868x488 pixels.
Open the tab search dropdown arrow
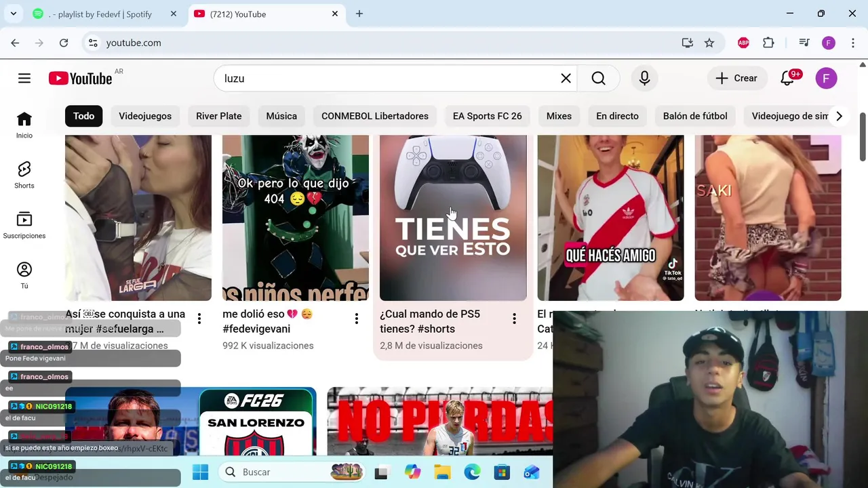tap(14, 14)
